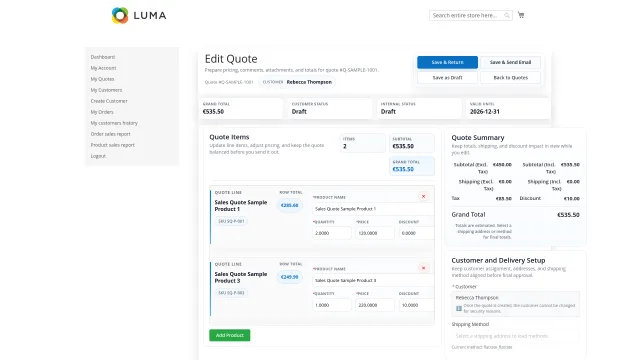Click Quote Items Subtotal €535.50 card
This screenshot has width=640, height=360.
(x=412, y=143)
